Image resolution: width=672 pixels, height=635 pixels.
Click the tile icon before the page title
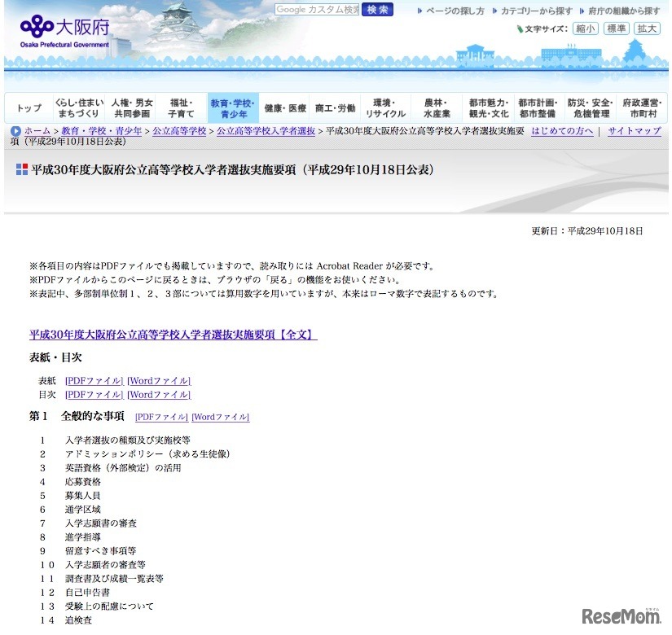[20, 169]
